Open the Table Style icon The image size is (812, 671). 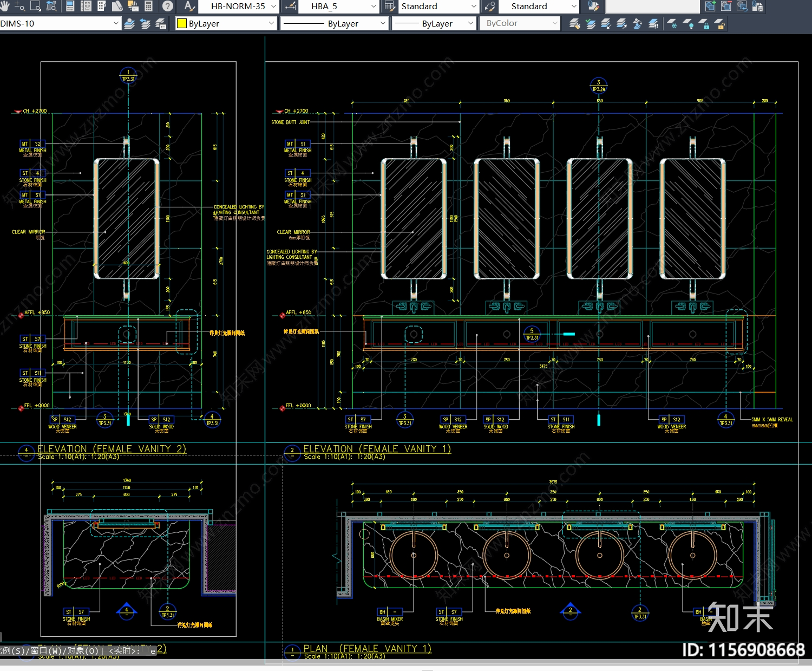[x=389, y=6]
